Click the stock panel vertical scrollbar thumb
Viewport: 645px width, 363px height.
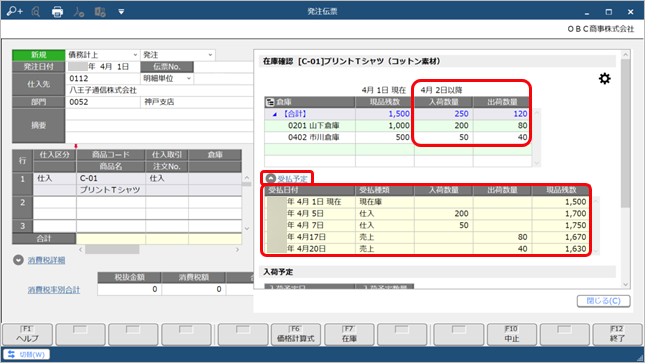click(625, 134)
